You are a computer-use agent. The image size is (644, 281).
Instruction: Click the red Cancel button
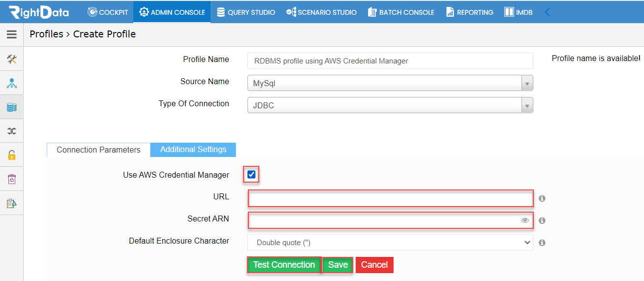click(374, 265)
